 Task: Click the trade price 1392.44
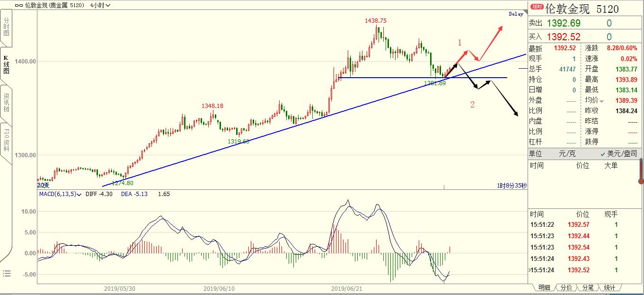(578, 236)
